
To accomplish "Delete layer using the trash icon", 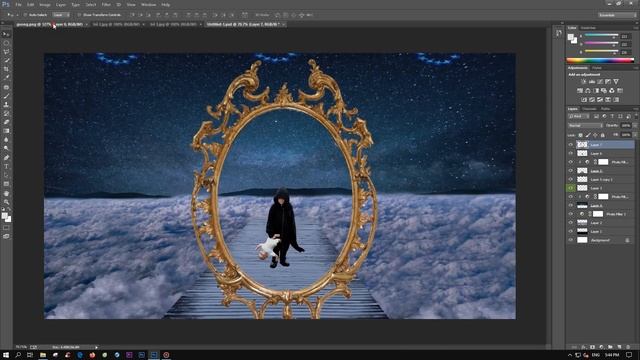I will tap(628, 347).
